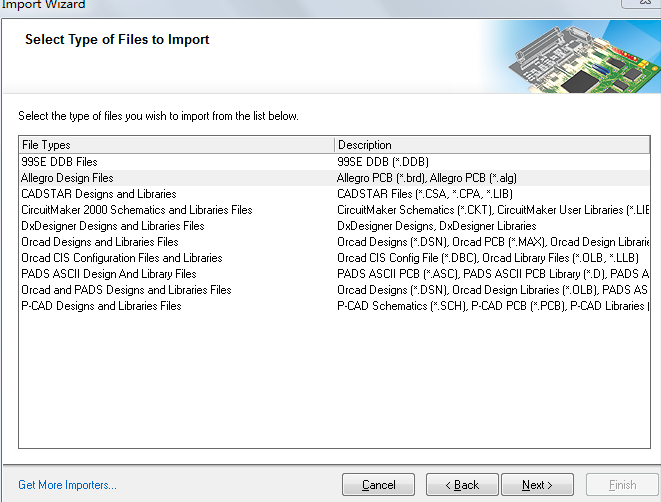The height and width of the screenshot is (502, 661).
Task: Choose Orcad Designs and Libraries Files
Action: pyautogui.click(x=100, y=242)
